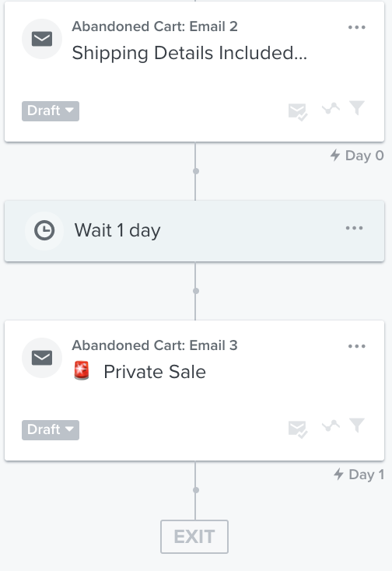392x571 pixels.
Task: Click the EXIT node at flow end
Action: tap(194, 537)
